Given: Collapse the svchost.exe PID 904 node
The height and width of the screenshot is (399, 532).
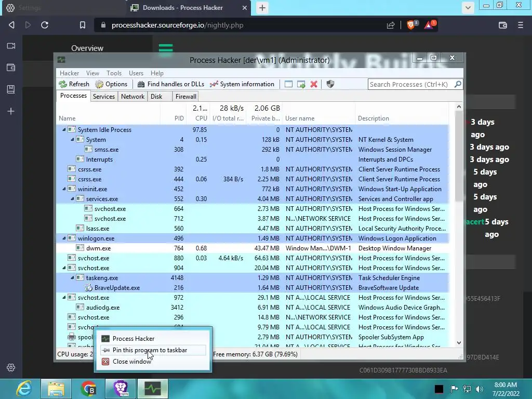Looking at the screenshot, I should coord(64,268).
